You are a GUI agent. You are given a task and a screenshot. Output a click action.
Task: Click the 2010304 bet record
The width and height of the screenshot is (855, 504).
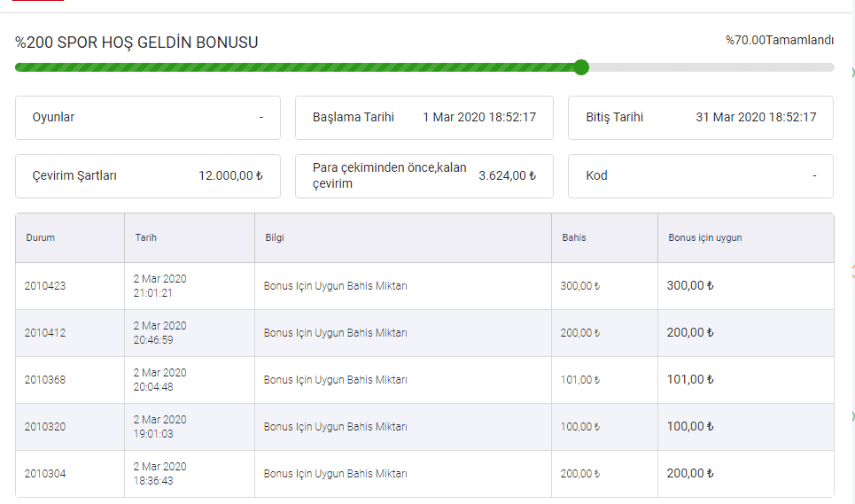[45, 474]
